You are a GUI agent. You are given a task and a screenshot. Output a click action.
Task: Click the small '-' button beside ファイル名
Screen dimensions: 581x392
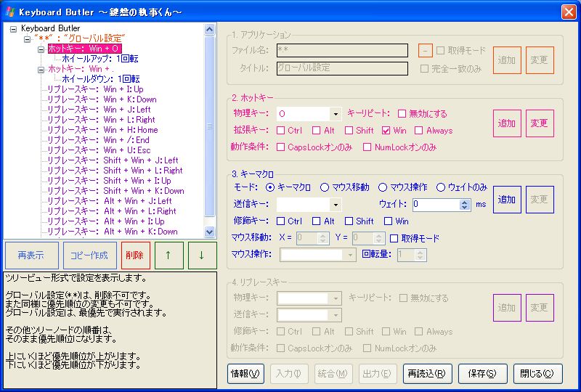coord(425,50)
